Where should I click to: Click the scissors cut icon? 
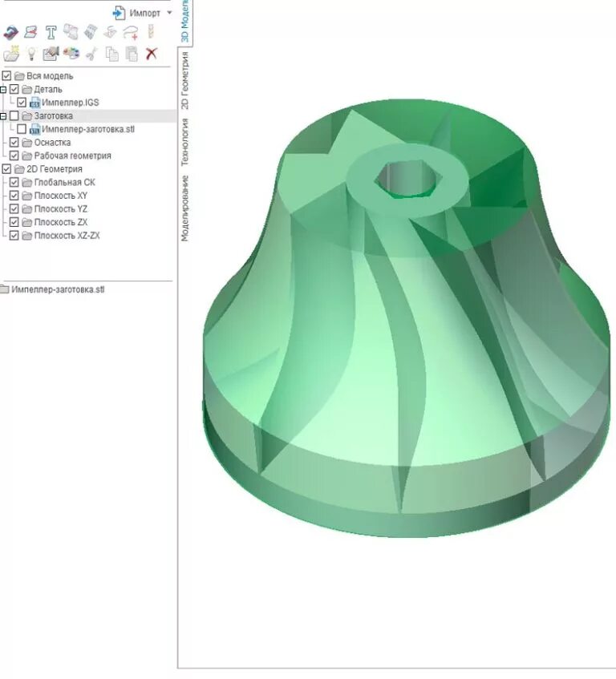(x=91, y=55)
